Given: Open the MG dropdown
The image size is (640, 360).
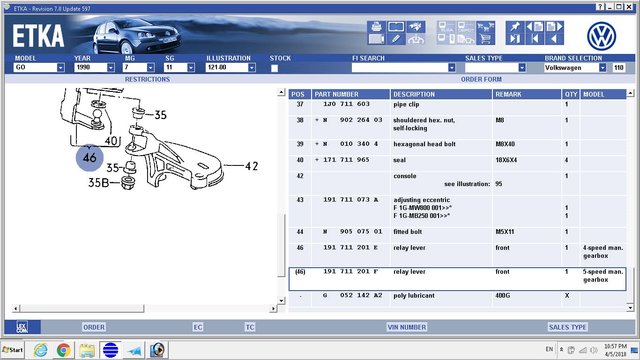Looking at the screenshot, I should pos(151,68).
